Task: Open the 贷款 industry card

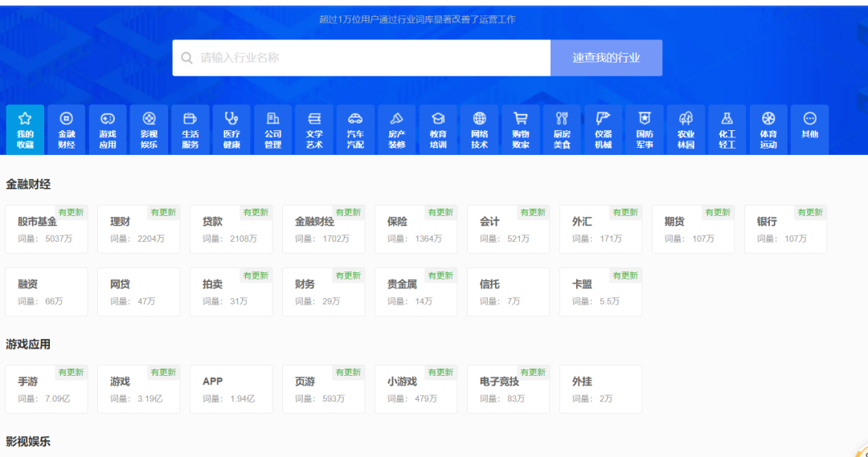Action: tap(231, 229)
